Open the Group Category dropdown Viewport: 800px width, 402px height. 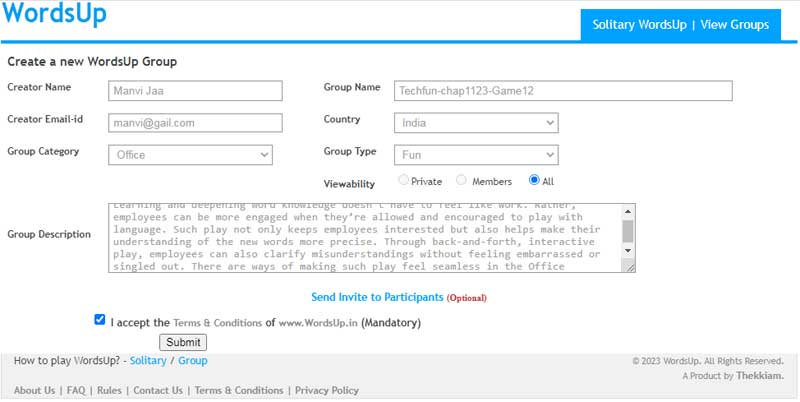pos(190,155)
